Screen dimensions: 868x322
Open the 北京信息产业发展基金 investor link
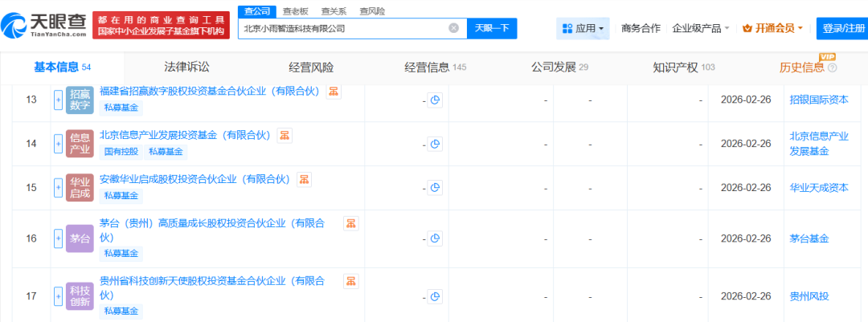(819, 144)
